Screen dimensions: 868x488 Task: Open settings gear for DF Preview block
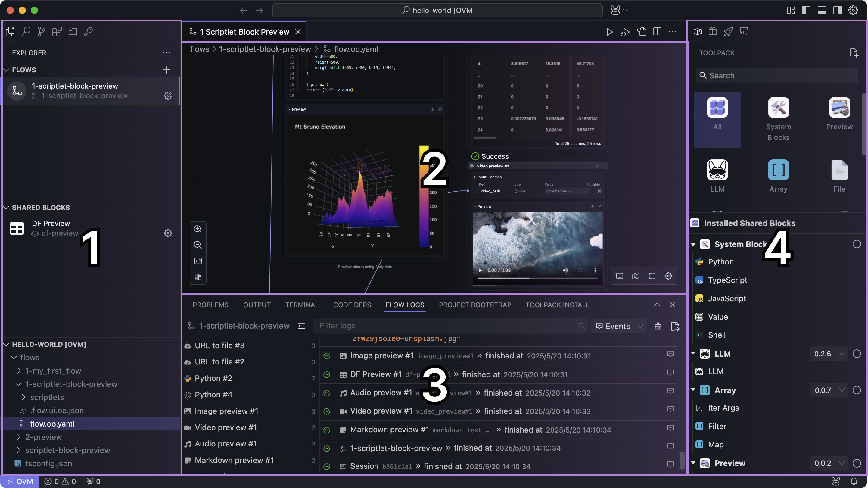(168, 233)
